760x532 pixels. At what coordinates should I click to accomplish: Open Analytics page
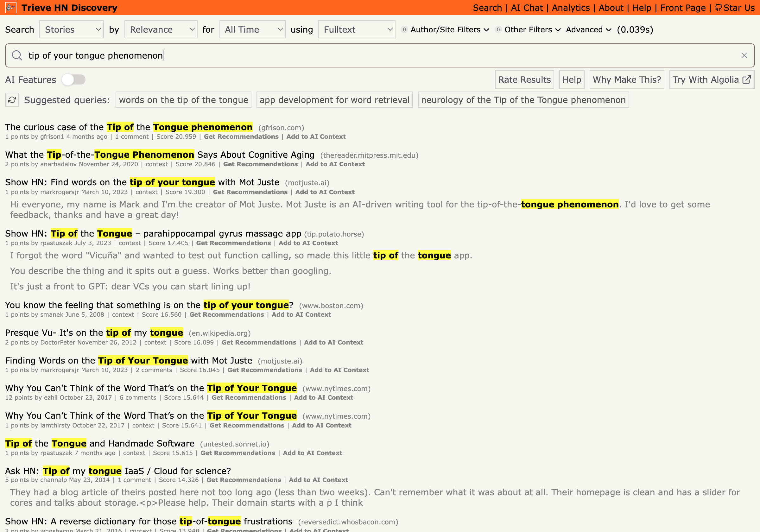tap(570, 8)
